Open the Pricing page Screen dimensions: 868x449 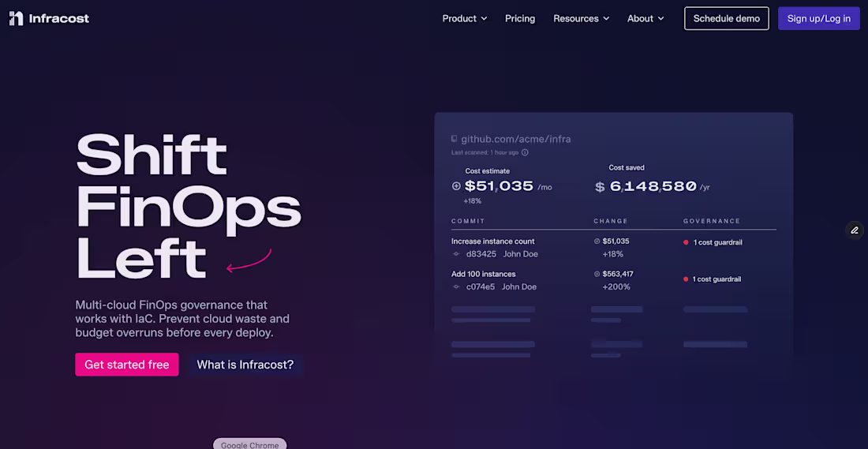pos(520,18)
